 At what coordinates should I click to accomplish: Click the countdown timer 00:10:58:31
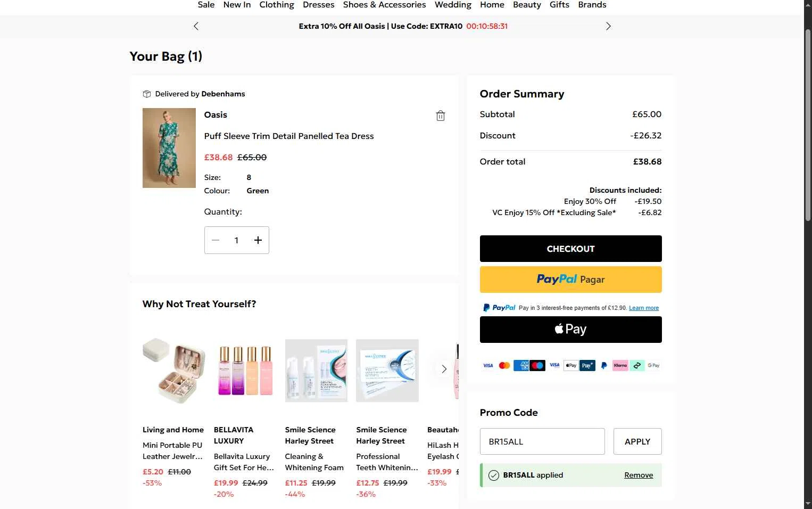[487, 26]
